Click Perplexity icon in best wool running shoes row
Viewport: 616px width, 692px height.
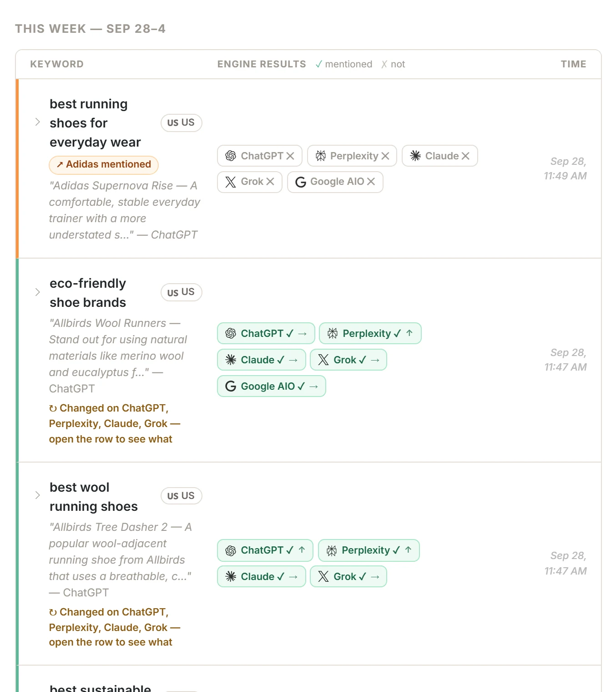click(332, 550)
